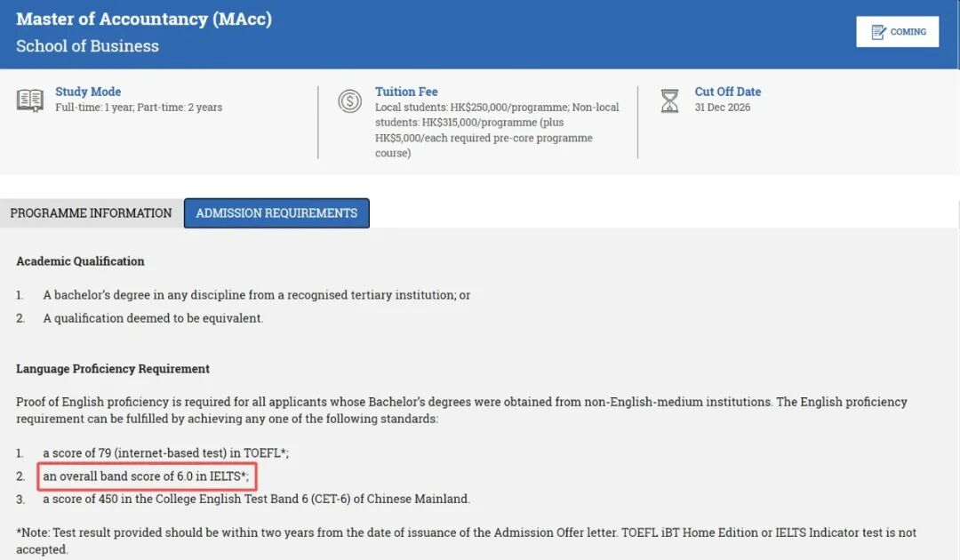Click the "*Note: Test result provided" footnote
The image size is (960, 560).
467,541
